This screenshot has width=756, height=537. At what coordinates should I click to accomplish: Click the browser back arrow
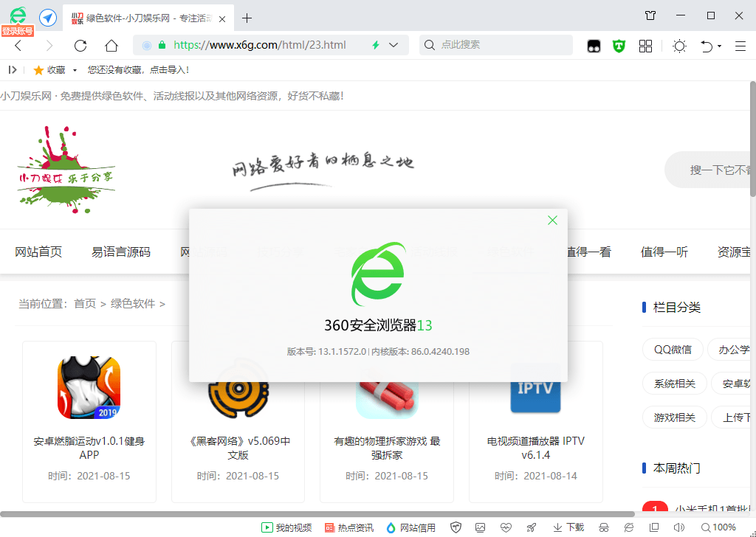tap(18, 46)
